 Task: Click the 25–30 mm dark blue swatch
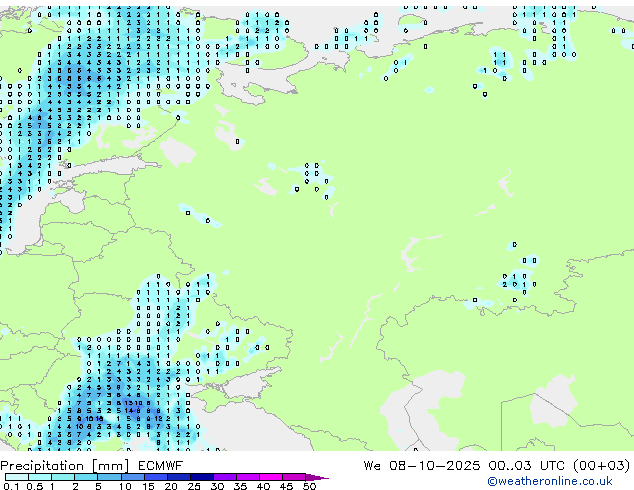tap(201, 477)
